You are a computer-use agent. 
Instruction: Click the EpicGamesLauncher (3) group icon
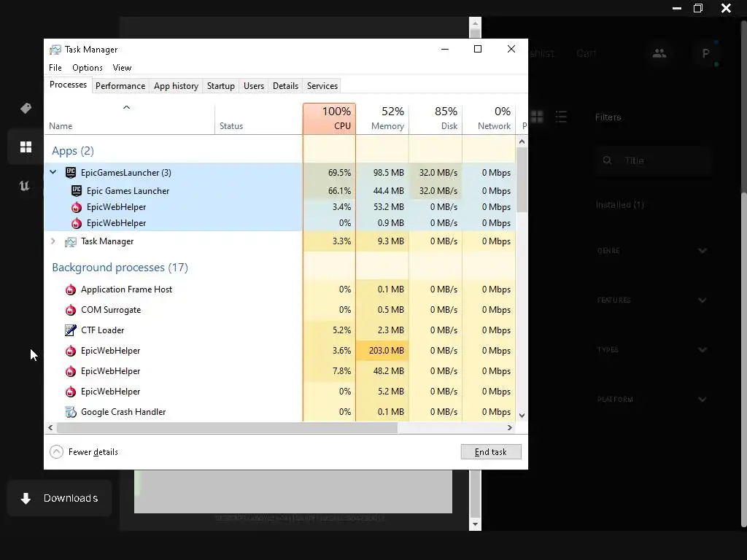(71, 172)
